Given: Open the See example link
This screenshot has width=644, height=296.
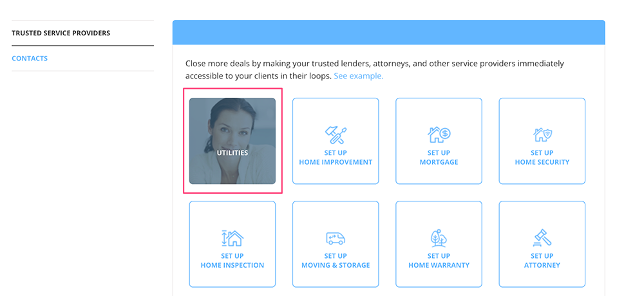Looking at the screenshot, I should coord(358,76).
